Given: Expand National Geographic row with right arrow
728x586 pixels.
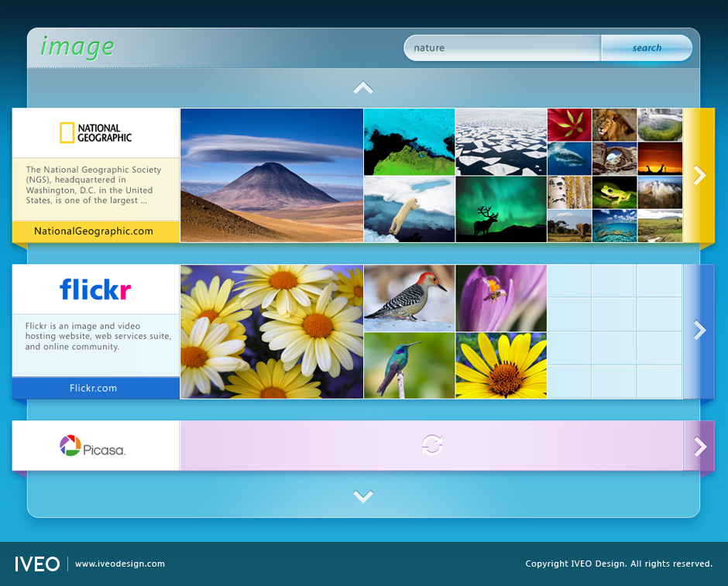Looking at the screenshot, I should coord(699,176).
